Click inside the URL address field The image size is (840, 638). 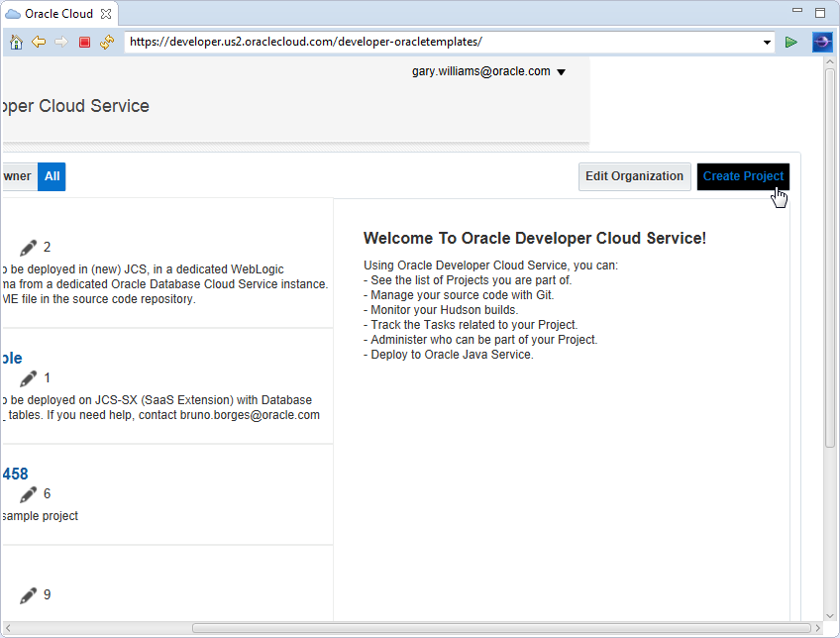(x=396, y=42)
